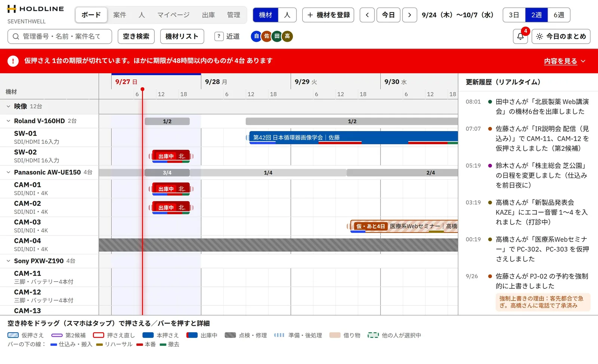Expand alert details via 内容を見る
The height and width of the screenshot is (364, 598).
point(564,61)
